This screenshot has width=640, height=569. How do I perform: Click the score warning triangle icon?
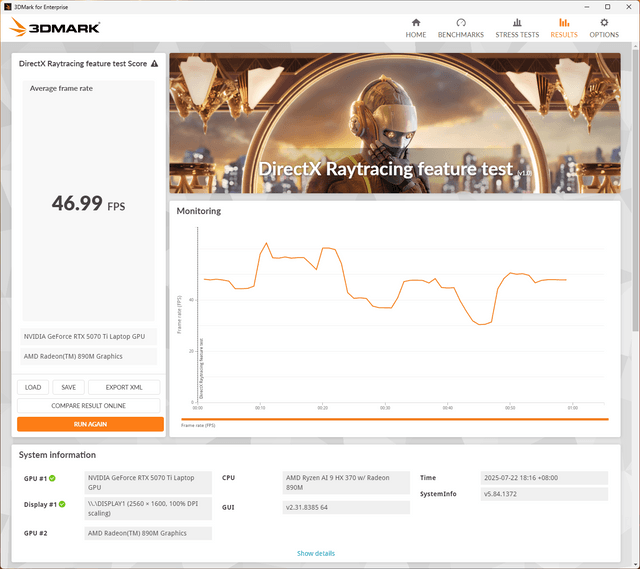tap(154, 64)
